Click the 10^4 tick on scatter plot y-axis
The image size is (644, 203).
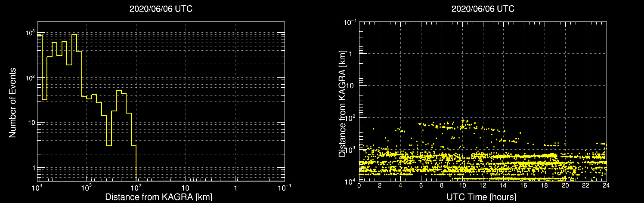pyautogui.click(x=350, y=181)
